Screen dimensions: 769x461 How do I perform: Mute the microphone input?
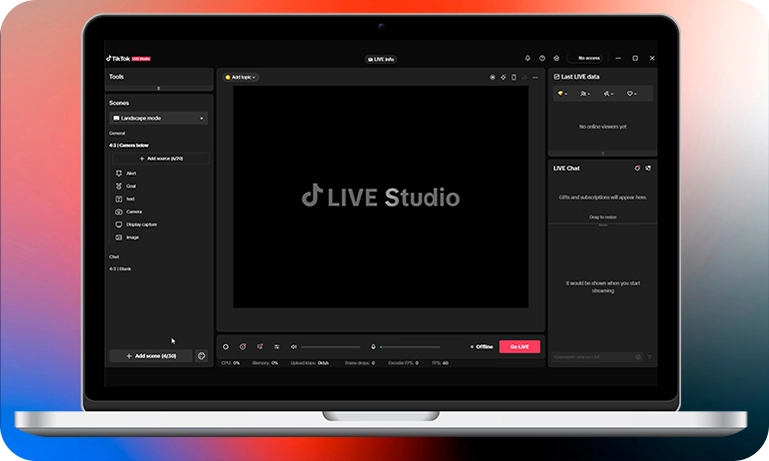[x=373, y=346]
